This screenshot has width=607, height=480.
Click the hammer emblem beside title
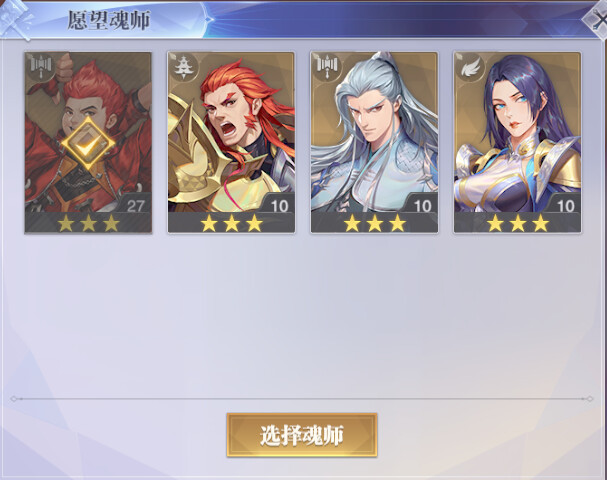(15, 20)
